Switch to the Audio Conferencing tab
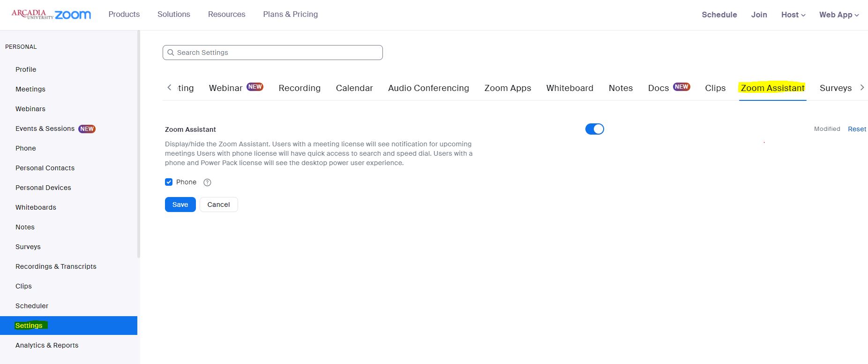Viewport: 868px width, 364px height. pos(428,88)
